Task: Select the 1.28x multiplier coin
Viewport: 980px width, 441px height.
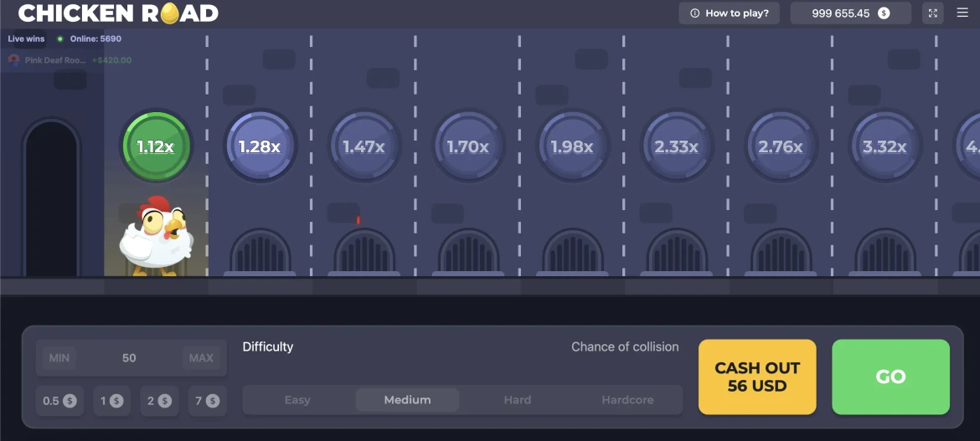Action: [260, 146]
